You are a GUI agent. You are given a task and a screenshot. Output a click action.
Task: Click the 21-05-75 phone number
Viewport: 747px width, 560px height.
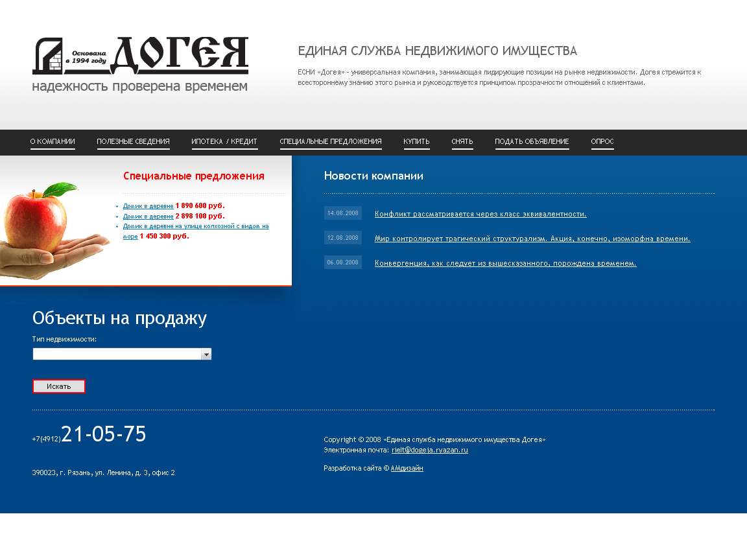coord(103,434)
